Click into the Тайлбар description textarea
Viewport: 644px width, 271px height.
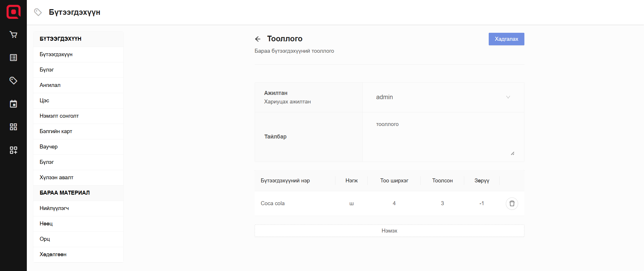click(442, 137)
